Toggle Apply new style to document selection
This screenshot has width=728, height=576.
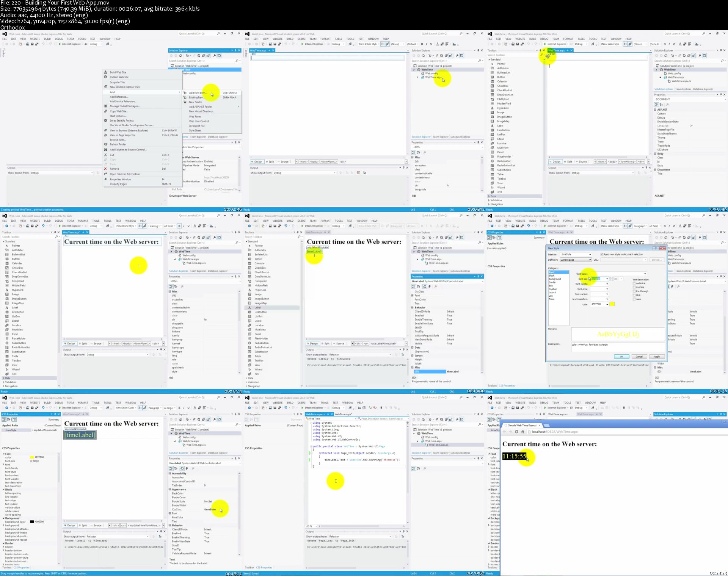click(x=602, y=254)
